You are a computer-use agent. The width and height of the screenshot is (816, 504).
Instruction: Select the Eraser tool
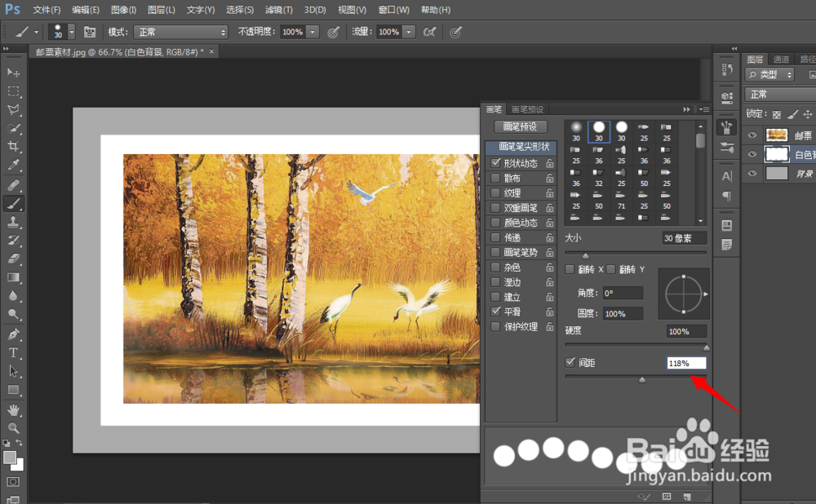[14, 259]
